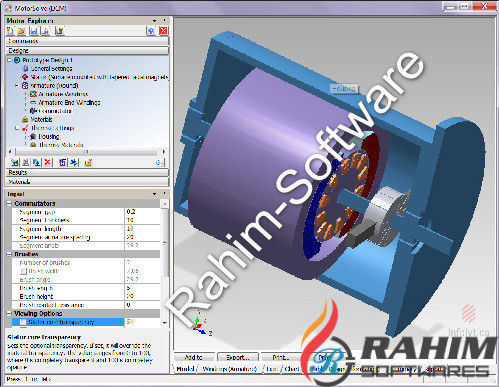Click the Prototype Design 1 icon in the tree

[x=17, y=60]
